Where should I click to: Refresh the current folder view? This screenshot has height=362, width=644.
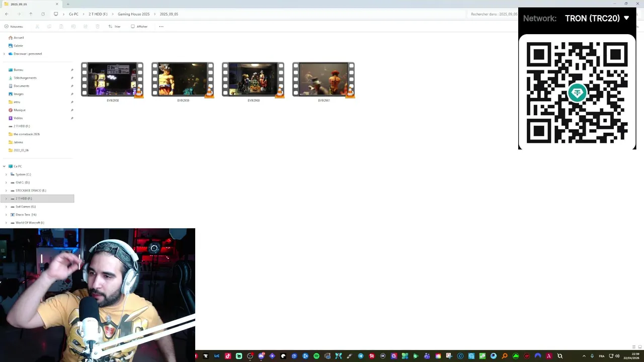click(x=43, y=14)
